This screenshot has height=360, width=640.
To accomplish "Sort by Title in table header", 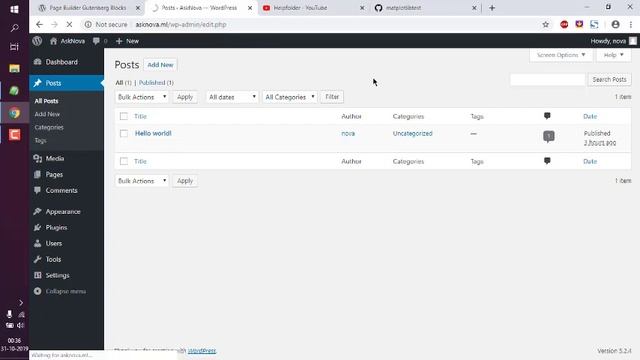I will click(x=140, y=116).
